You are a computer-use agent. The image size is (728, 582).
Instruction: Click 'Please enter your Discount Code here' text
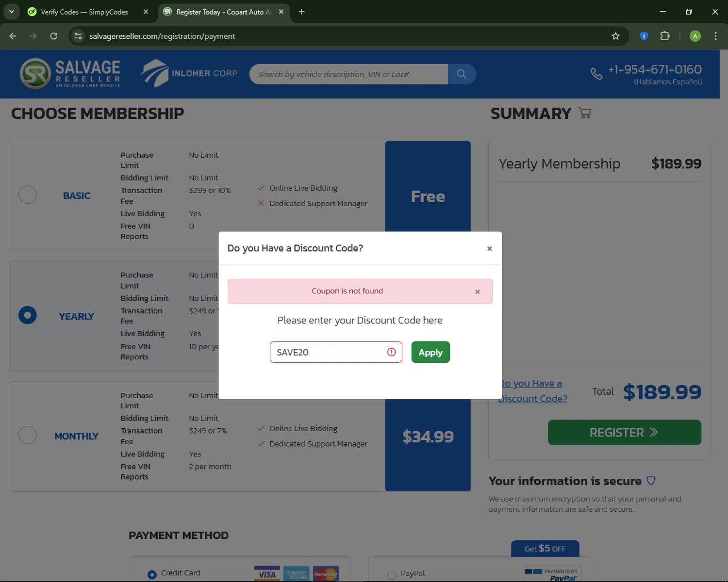coord(360,320)
